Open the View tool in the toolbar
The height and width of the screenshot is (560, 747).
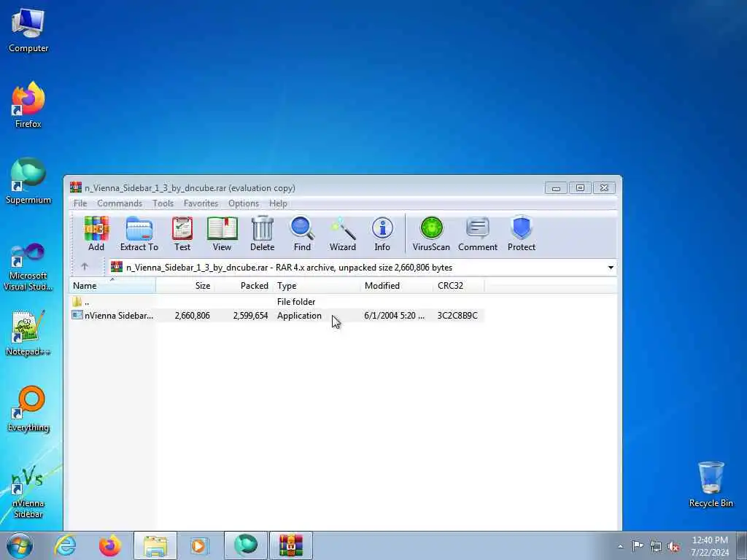(x=222, y=233)
